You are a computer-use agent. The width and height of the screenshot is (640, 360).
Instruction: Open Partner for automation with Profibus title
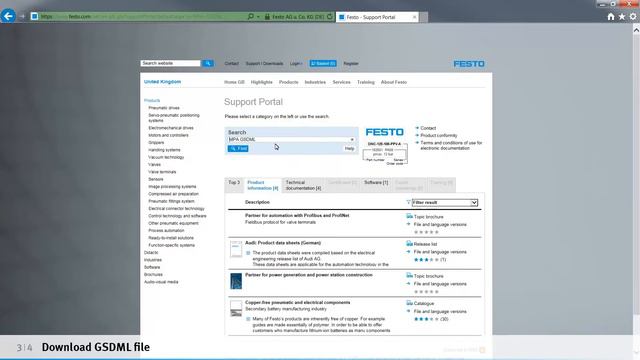297,215
